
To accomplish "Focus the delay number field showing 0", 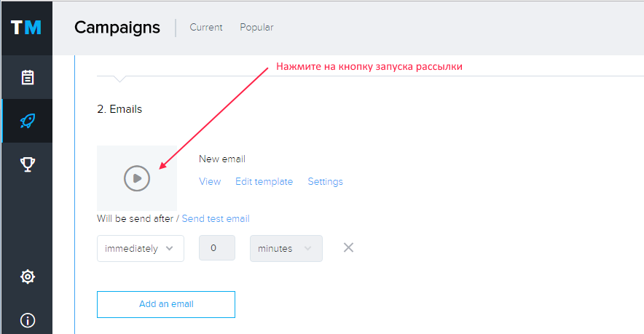I will tap(217, 248).
